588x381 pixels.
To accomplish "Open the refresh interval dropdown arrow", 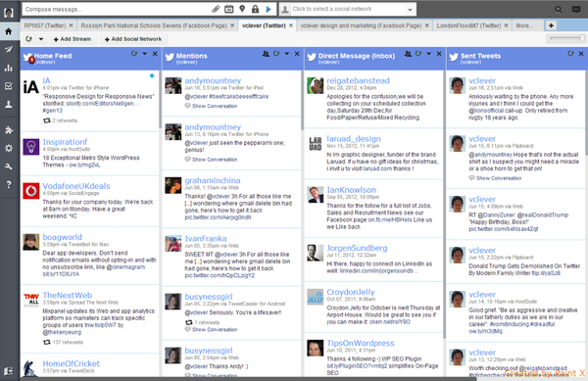I will 41,39.
